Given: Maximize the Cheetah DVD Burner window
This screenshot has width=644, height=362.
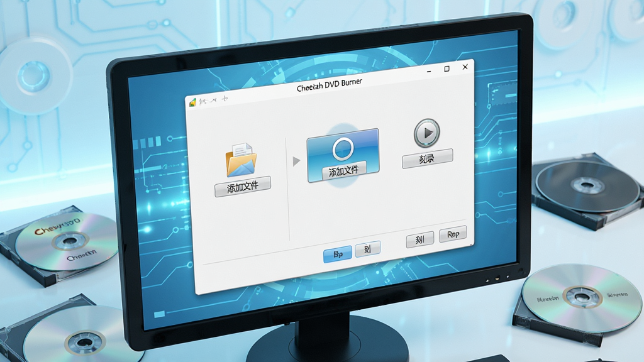Looking at the screenshot, I should (447, 69).
